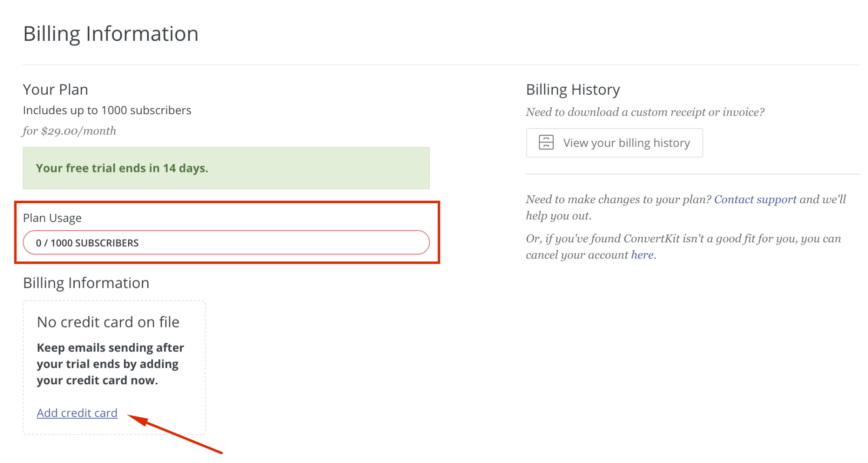Click the Billing Information subheading above the card box
Viewport: 868px width, 463px height.
86,283
